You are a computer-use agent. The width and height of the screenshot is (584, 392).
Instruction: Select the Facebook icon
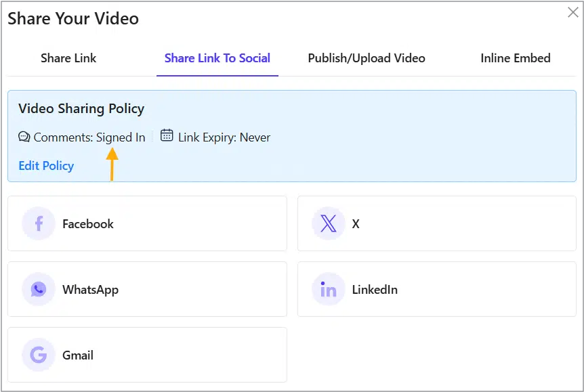coord(38,223)
